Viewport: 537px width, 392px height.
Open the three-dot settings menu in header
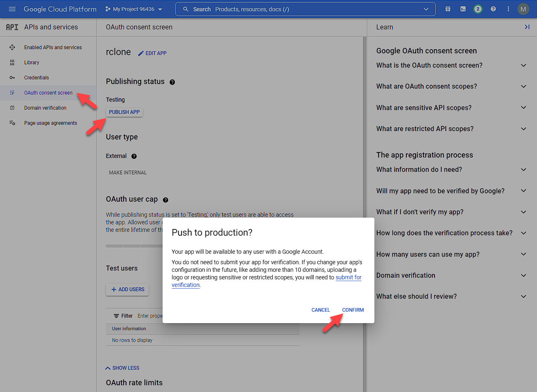508,9
